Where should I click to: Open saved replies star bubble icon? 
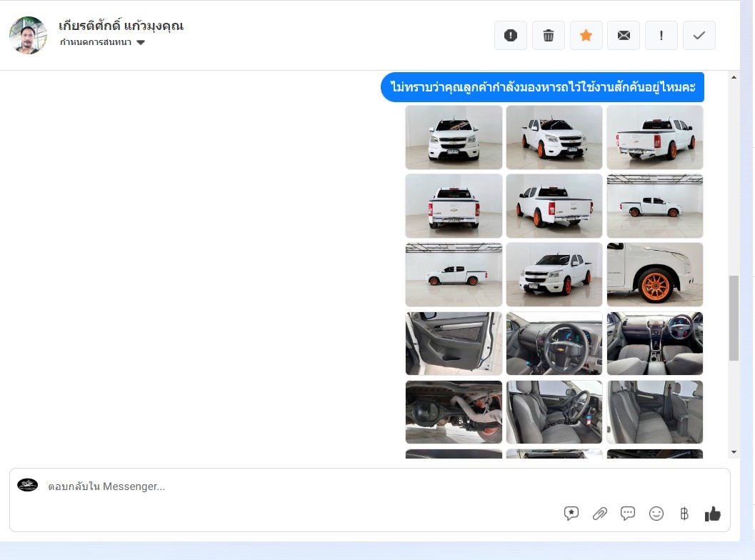coord(571,514)
